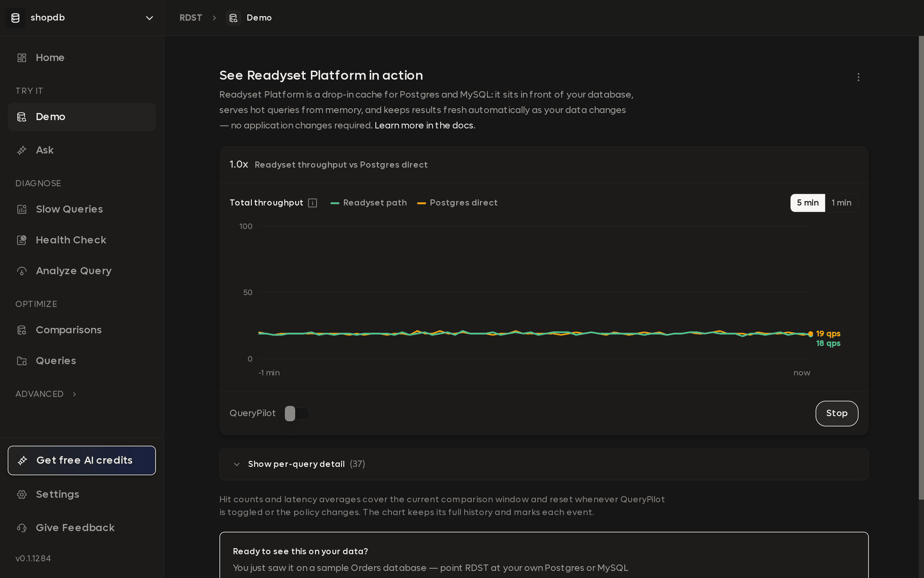The width and height of the screenshot is (924, 578).
Task: Click the Settings gear icon
Action: click(x=22, y=495)
